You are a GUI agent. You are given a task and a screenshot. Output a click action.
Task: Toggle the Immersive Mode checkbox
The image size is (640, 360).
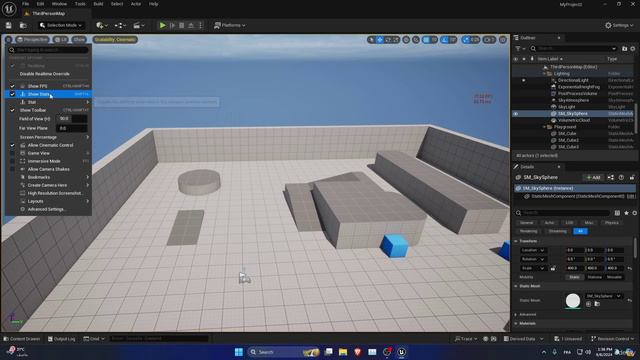click(12, 161)
